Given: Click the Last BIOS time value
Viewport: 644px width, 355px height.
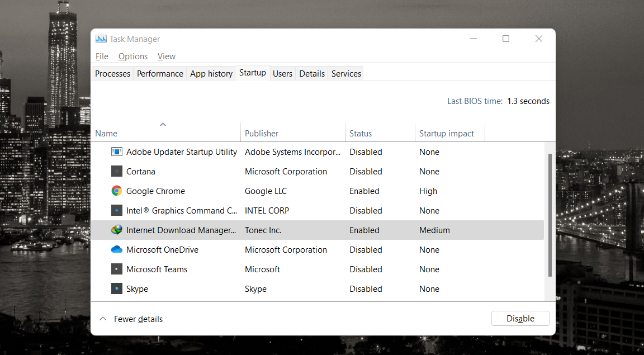Looking at the screenshot, I should [528, 101].
